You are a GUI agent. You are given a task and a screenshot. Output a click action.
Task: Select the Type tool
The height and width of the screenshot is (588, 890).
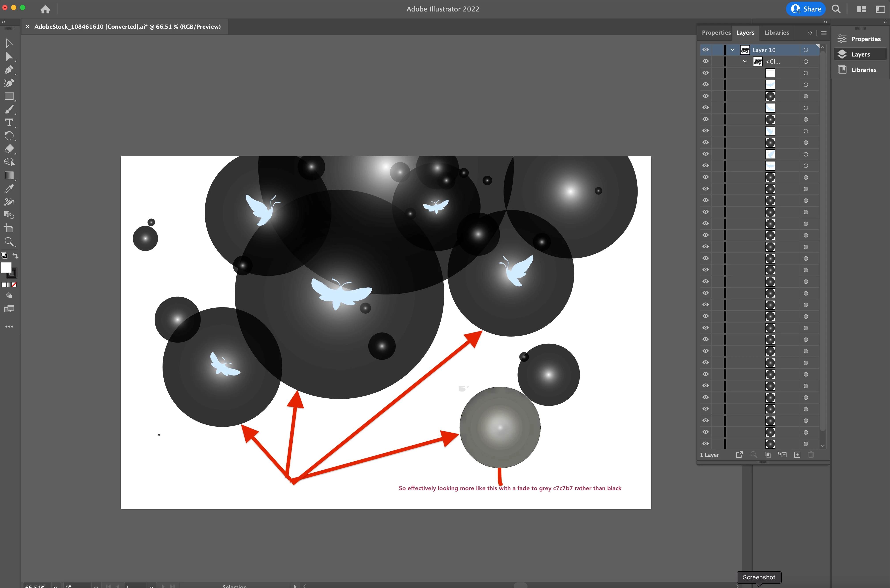[9, 123]
